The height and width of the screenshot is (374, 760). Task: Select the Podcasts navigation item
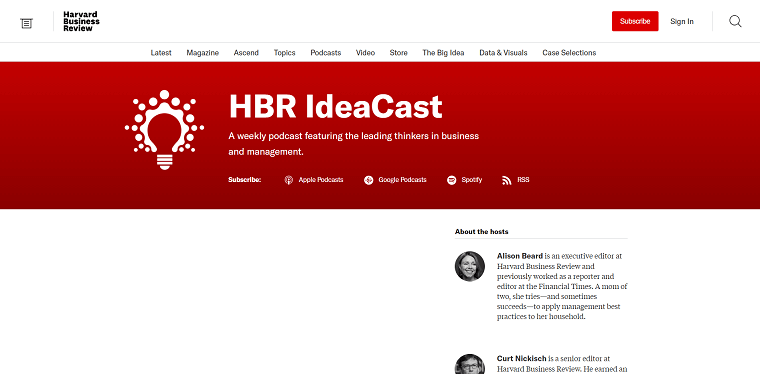coord(326,53)
